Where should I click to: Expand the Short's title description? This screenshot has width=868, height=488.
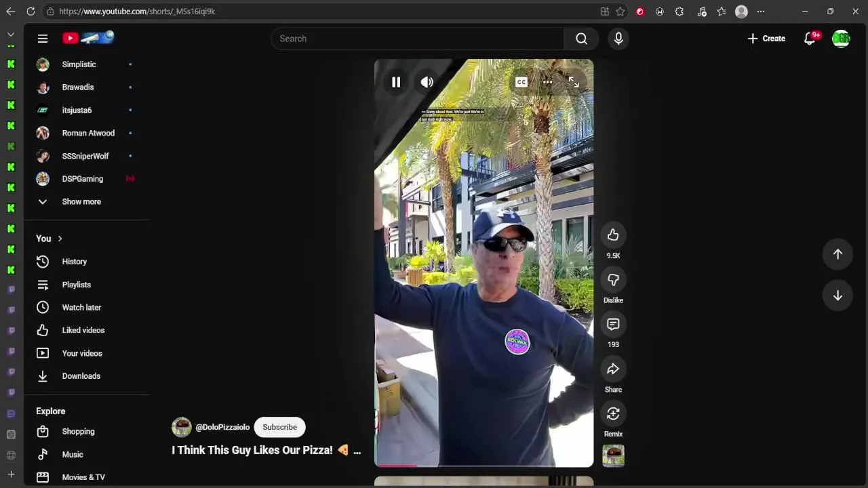point(357,451)
